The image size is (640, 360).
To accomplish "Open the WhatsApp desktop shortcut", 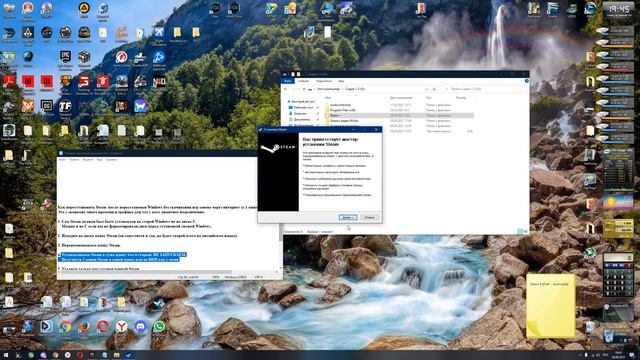I will pyautogui.click(x=159, y=327).
